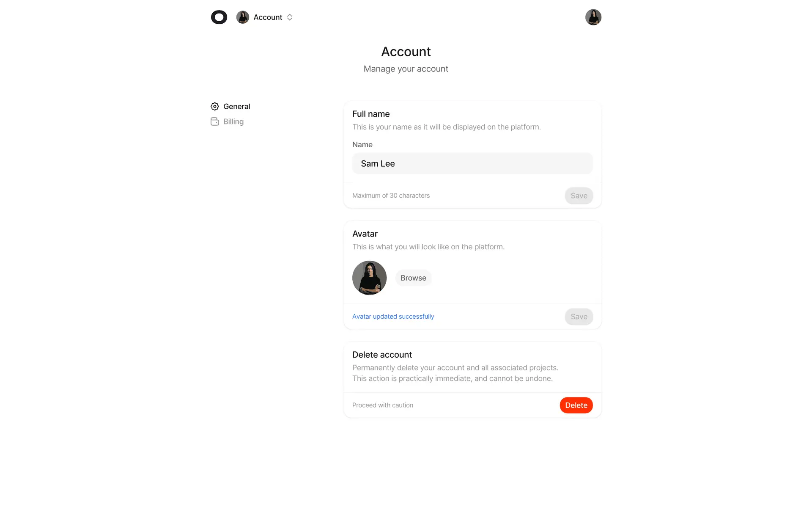Image resolution: width=812 pixels, height=510 pixels.
Task: Open the account switcher chevron arrows
Action: pyautogui.click(x=290, y=17)
